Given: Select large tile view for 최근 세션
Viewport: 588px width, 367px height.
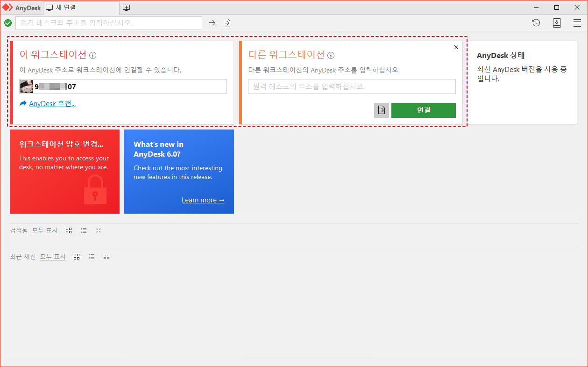Looking at the screenshot, I should pos(77,257).
